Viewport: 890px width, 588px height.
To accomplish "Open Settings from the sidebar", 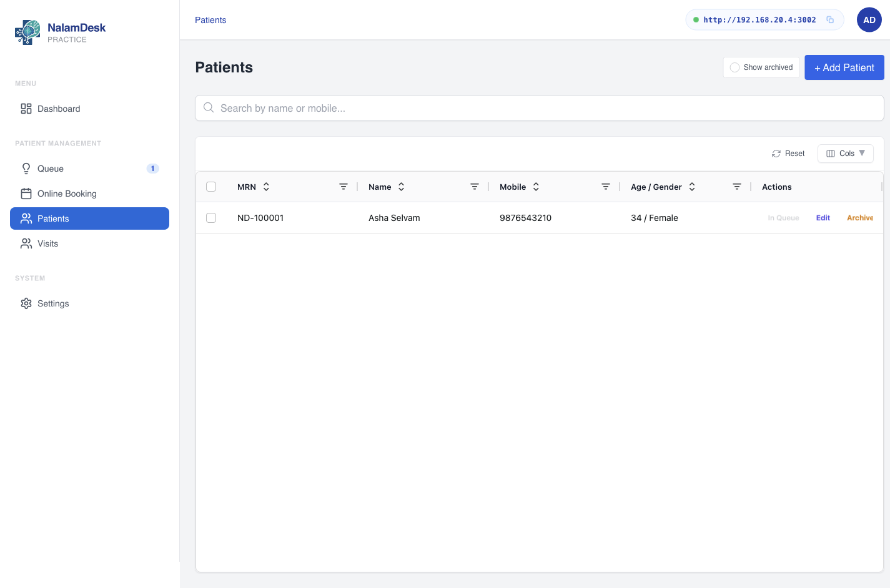I will point(89,303).
